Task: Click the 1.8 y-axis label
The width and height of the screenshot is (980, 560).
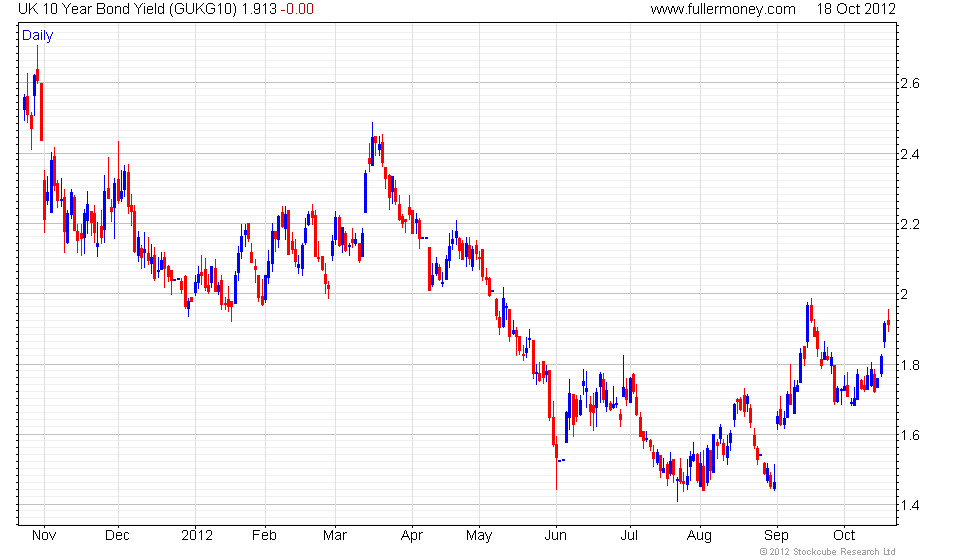Action: pos(909,365)
